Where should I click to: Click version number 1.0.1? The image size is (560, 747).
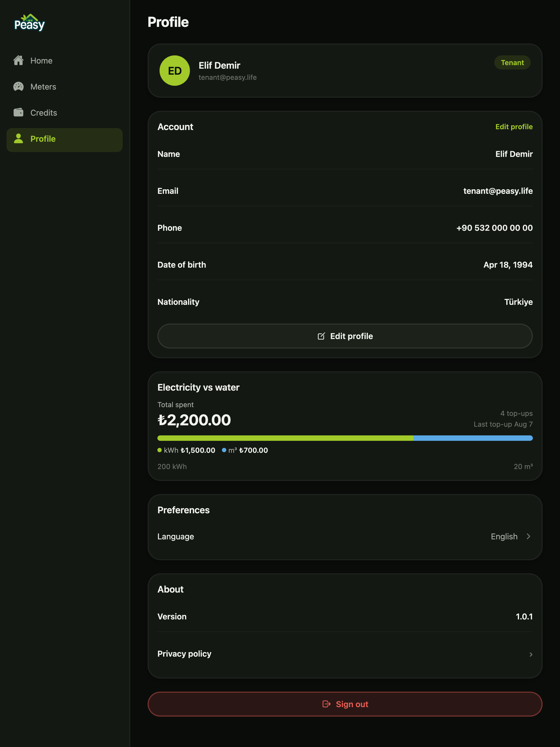[x=524, y=617]
